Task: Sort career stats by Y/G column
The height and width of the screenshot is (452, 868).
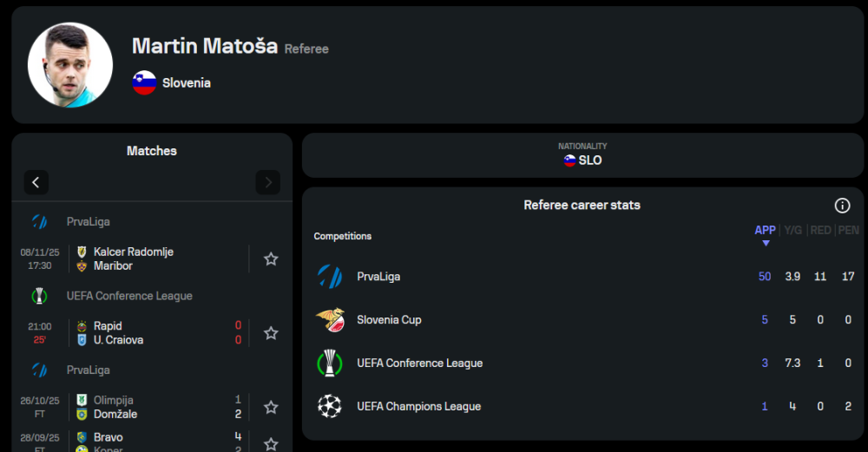Action: (x=792, y=230)
